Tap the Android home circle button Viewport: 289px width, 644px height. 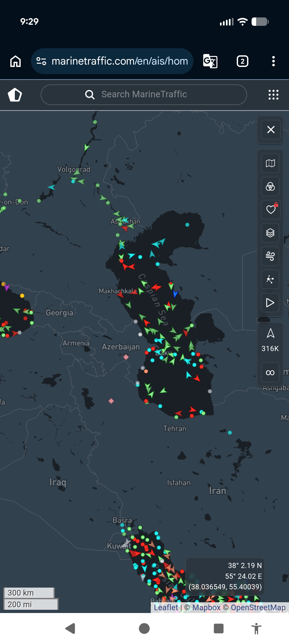tap(144, 628)
